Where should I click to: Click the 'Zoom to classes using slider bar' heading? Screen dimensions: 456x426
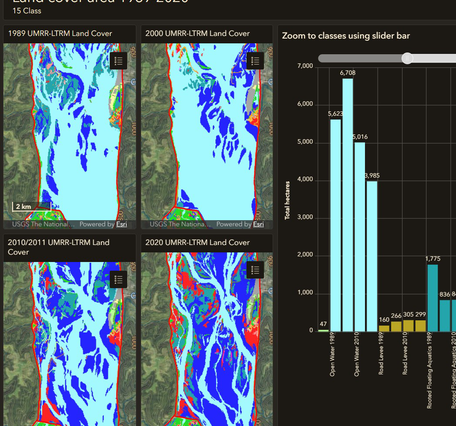[x=346, y=36]
